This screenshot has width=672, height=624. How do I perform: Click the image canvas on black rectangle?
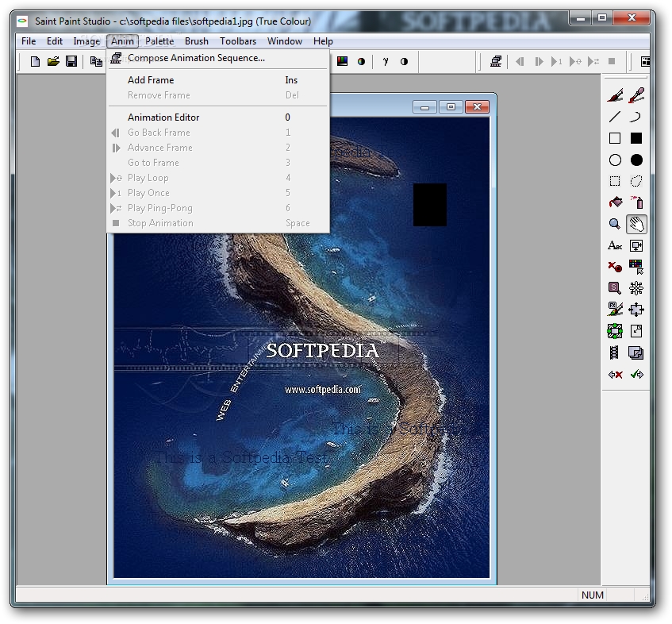(x=430, y=205)
